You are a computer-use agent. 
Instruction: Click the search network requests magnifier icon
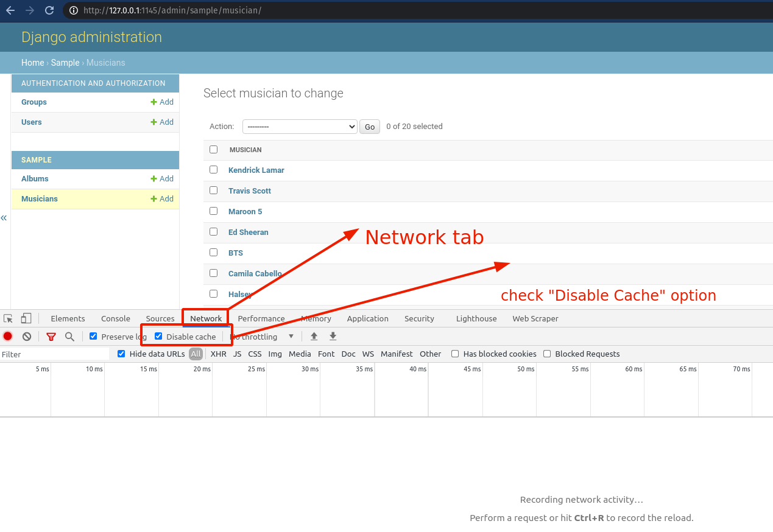click(x=69, y=336)
